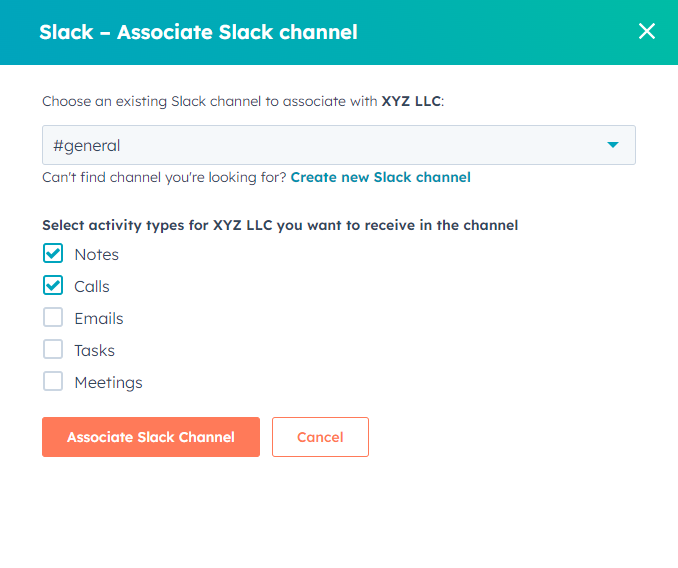Select the Emails label text

click(99, 319)
